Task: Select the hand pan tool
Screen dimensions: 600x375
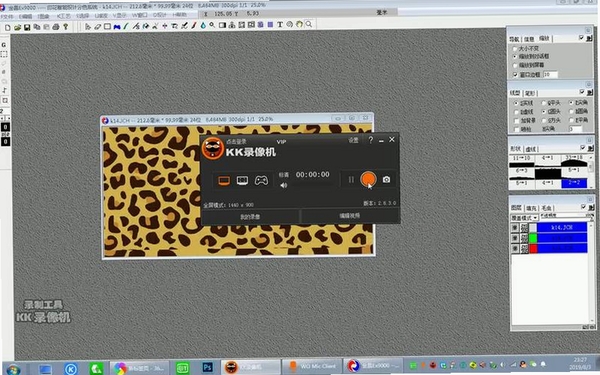Action: pos(299,24)
